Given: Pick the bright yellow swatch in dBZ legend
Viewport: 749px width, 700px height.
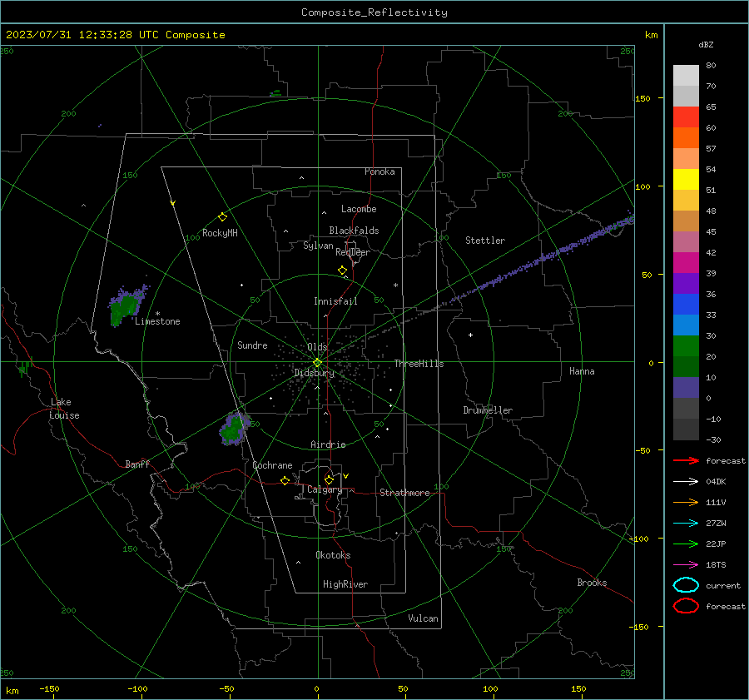Looking at the screenshot, I should pyautogui.click(x=686, y=179).
